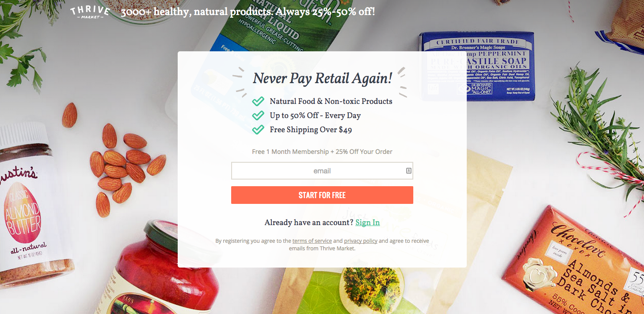Click the START FOR FREE button
The height and width of the screenshot is (314, 644).
(x=322, y=195)
